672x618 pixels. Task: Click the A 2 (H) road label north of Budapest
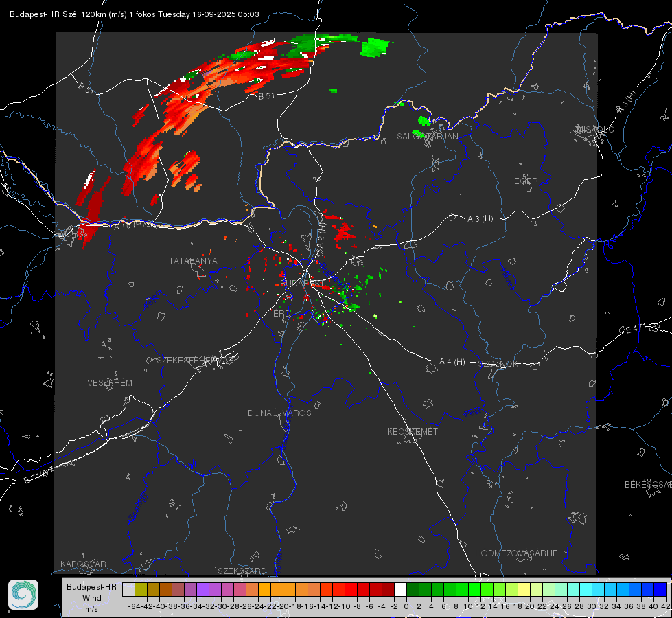coord(322,235)
